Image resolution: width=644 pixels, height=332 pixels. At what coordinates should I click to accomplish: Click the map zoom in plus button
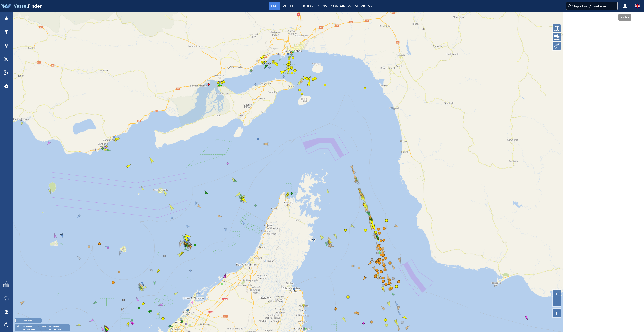click(556, 294)
